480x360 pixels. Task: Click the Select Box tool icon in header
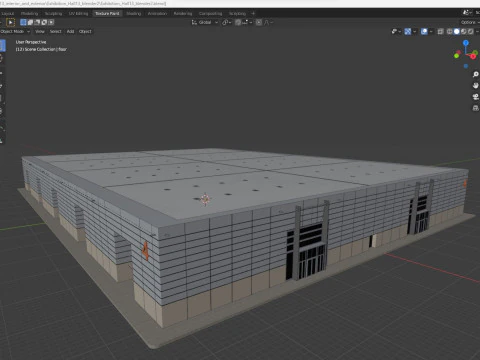(x=11, y=22)
